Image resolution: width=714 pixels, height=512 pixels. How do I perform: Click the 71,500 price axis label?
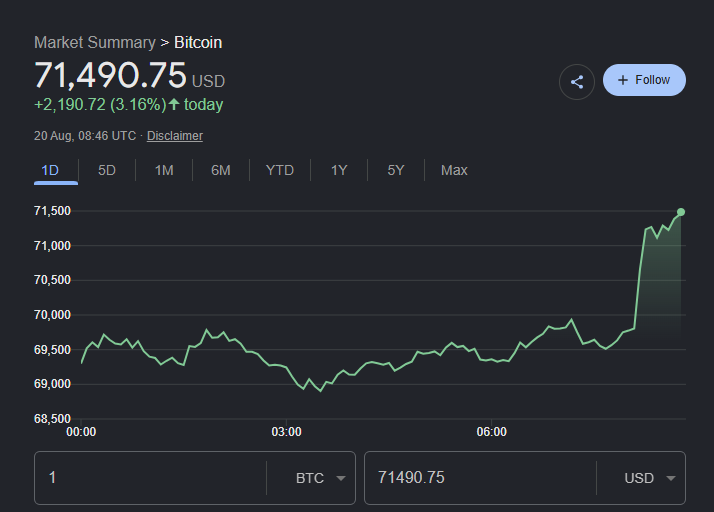click(x=52, y=211)
